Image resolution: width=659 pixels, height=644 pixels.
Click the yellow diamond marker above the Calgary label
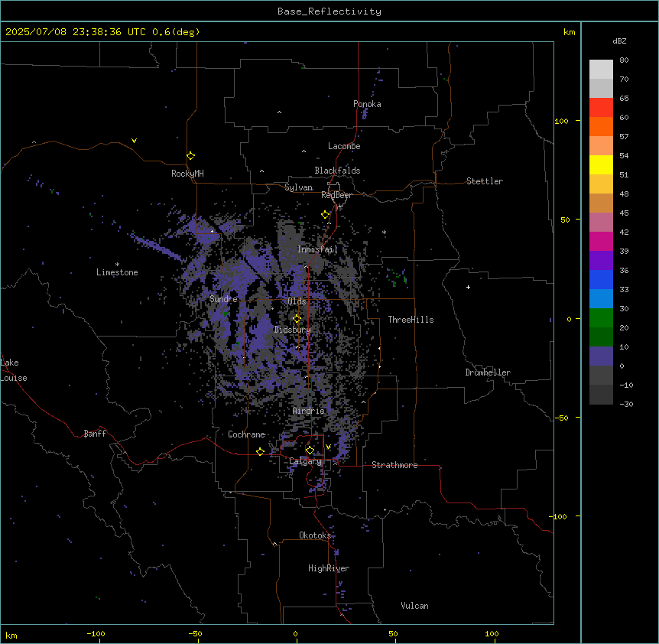[x=310, y=450]
